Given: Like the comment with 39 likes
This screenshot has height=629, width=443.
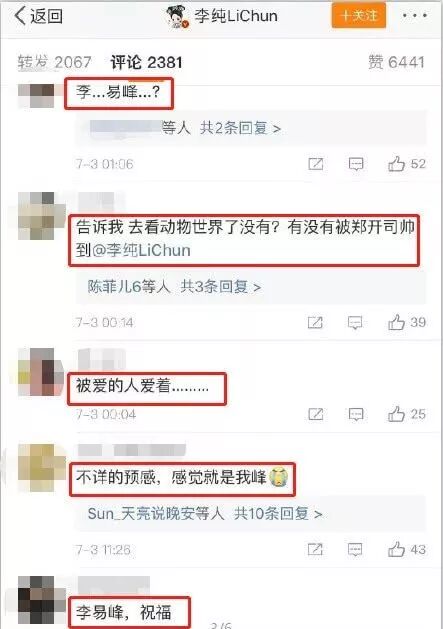Looking at the screenshot, I should 406,322.
